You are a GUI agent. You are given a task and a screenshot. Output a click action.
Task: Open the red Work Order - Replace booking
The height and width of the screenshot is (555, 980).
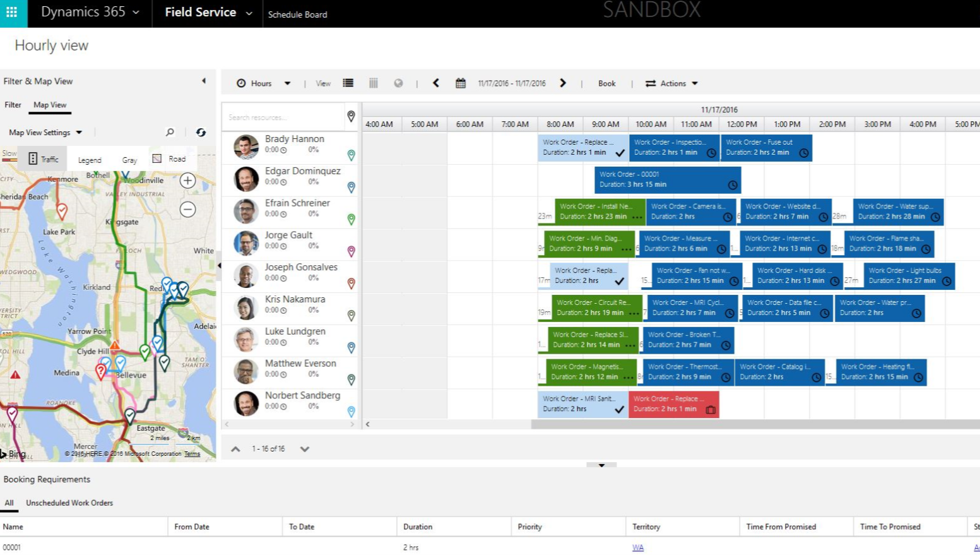tap(674, 404)
